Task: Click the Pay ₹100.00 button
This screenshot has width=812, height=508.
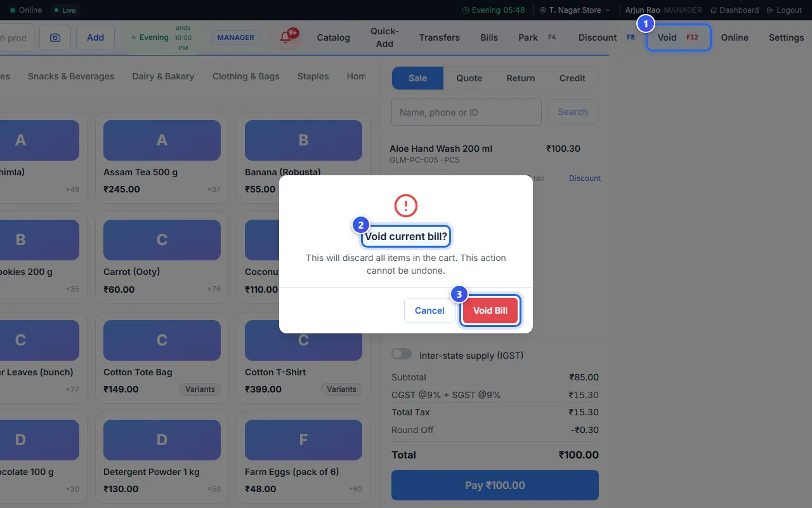Action: pyautogui.click(x=495, y=485)
